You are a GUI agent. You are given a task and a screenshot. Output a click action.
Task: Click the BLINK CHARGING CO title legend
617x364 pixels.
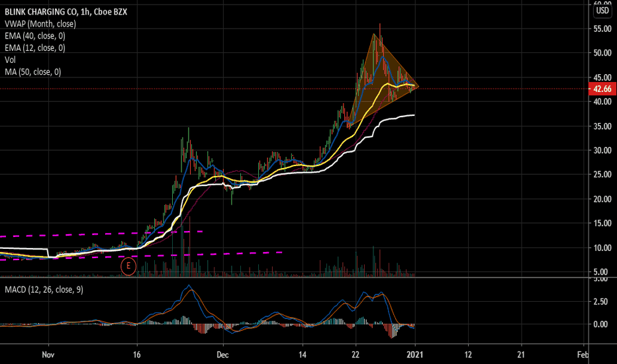tap(66, 12)
